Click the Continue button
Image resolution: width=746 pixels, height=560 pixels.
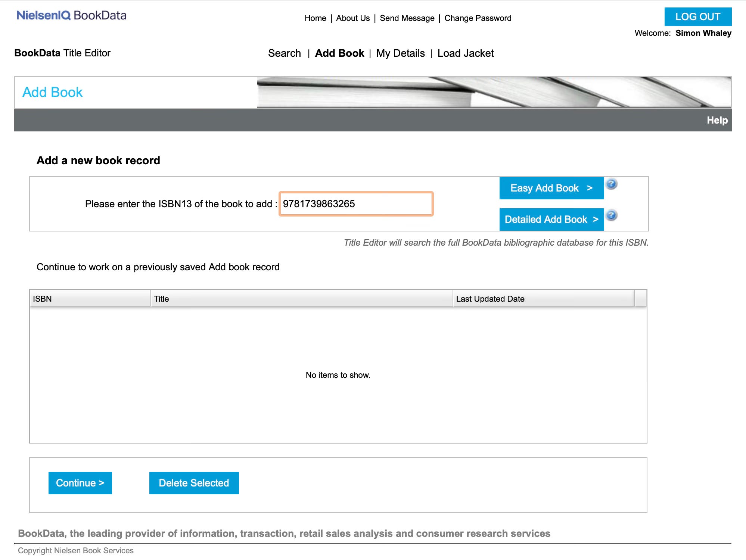[80, 483]
